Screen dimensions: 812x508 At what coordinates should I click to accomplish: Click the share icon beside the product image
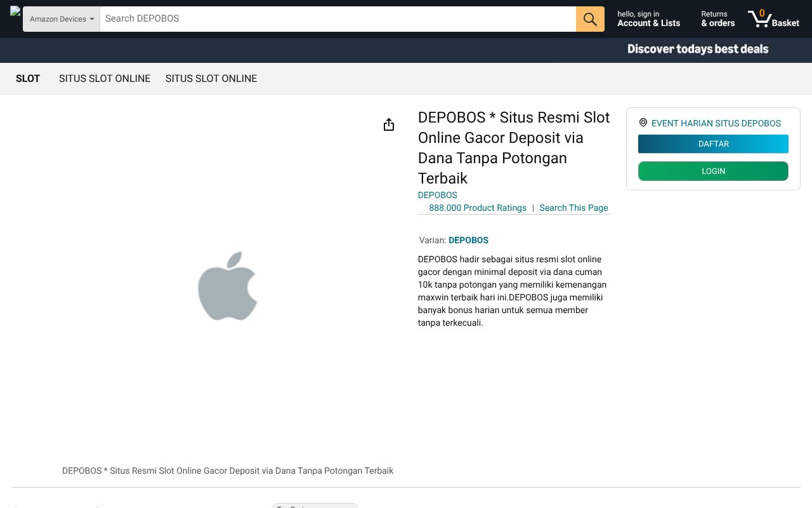(389, 124)
